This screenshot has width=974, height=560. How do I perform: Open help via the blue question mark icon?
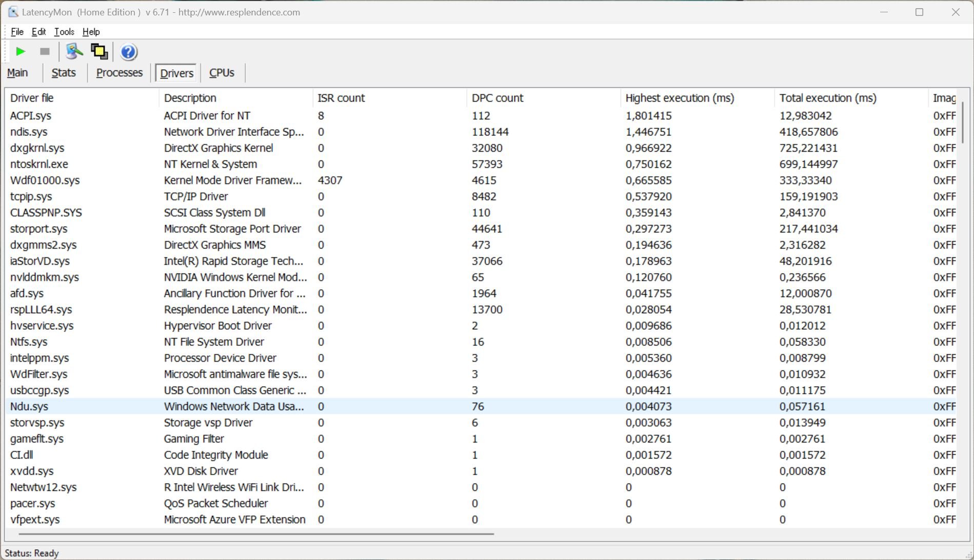tap(129, 52)
